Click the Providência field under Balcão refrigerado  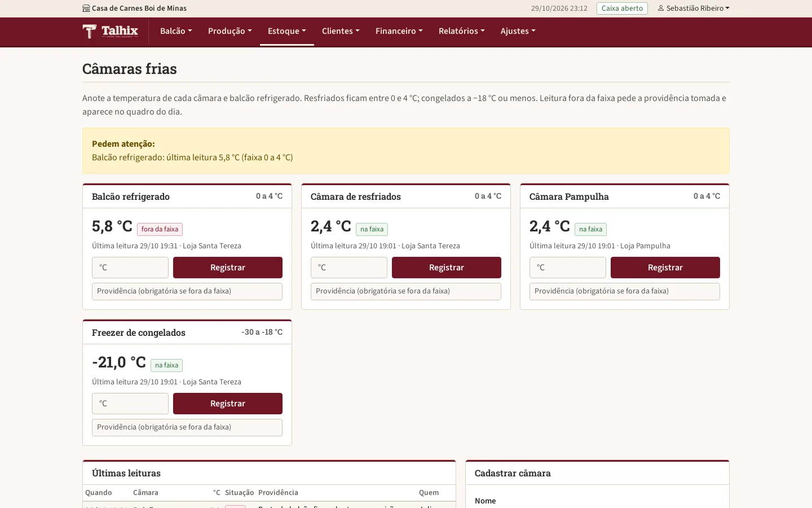pyautogui.click(x=187, y=291)
